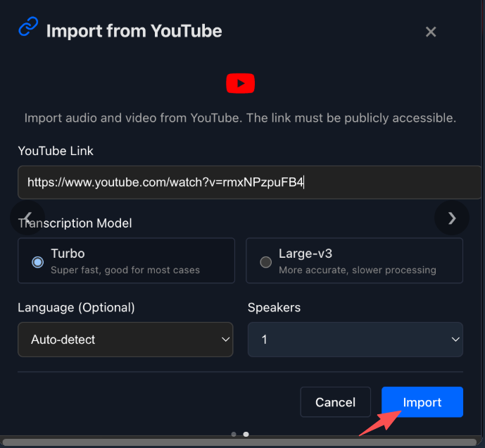Screen dimensions: 485x448
Task: Click the blue Import button
Action: pos(422,402)
